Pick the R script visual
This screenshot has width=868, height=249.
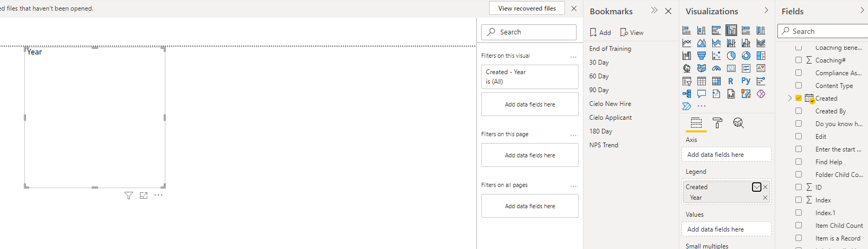tap(731, 81)
